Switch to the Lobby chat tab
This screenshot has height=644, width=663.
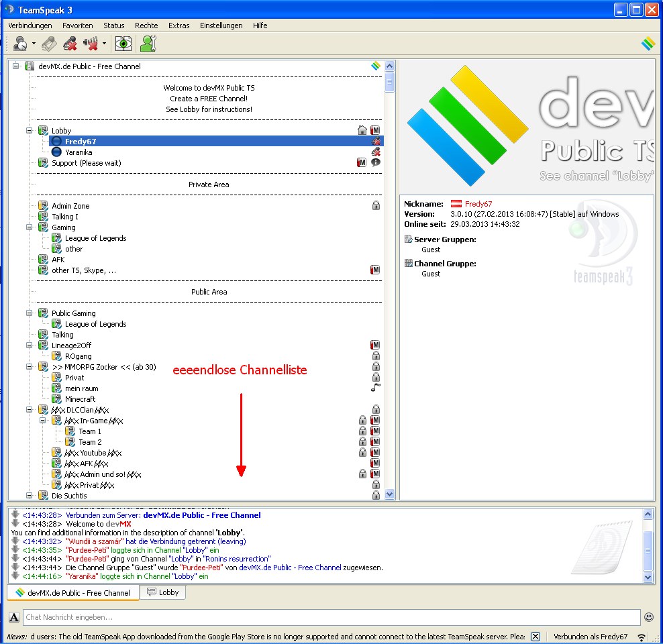click(163, 592)
